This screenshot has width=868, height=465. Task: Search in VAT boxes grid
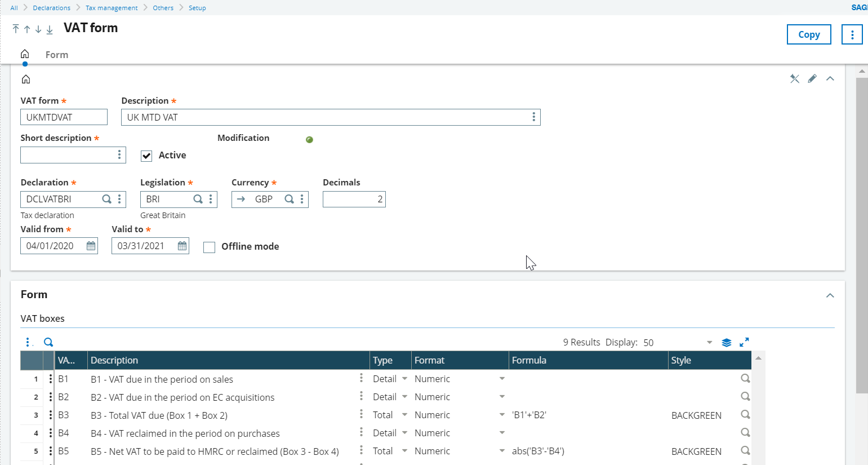pos(48,342)
